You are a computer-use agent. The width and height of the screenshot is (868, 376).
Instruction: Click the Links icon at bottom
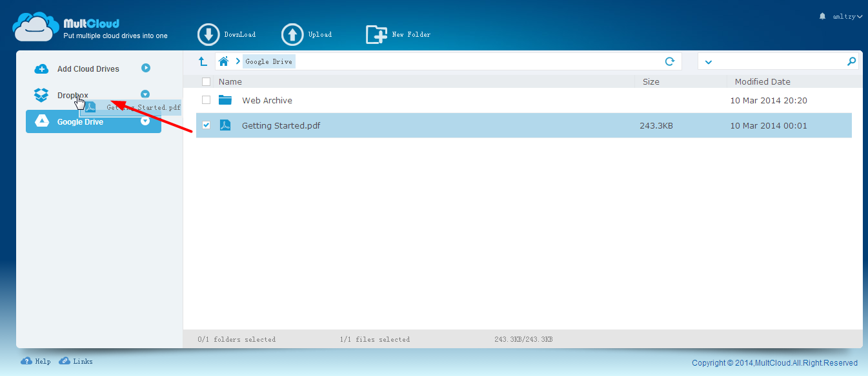(x=65, y=361)
